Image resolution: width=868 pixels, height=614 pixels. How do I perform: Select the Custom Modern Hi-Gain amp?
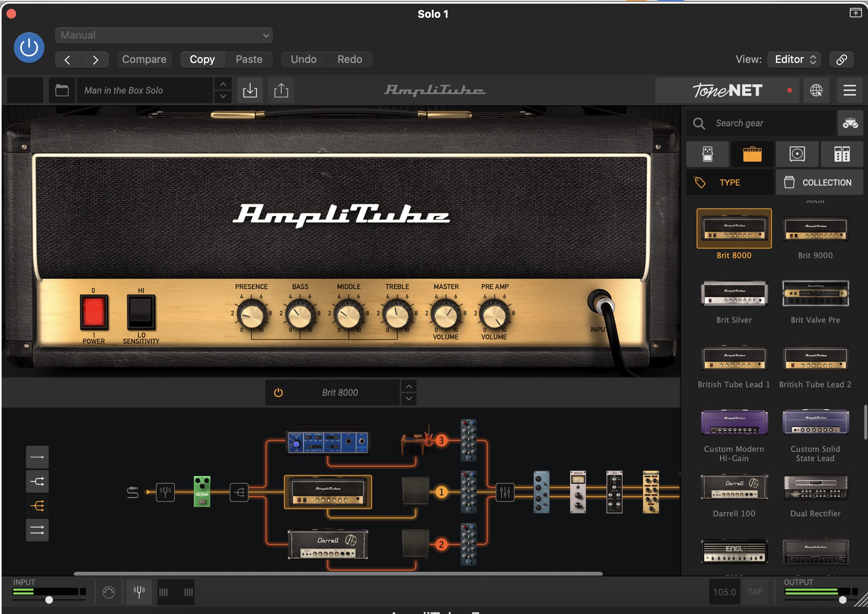click(734, 422)
